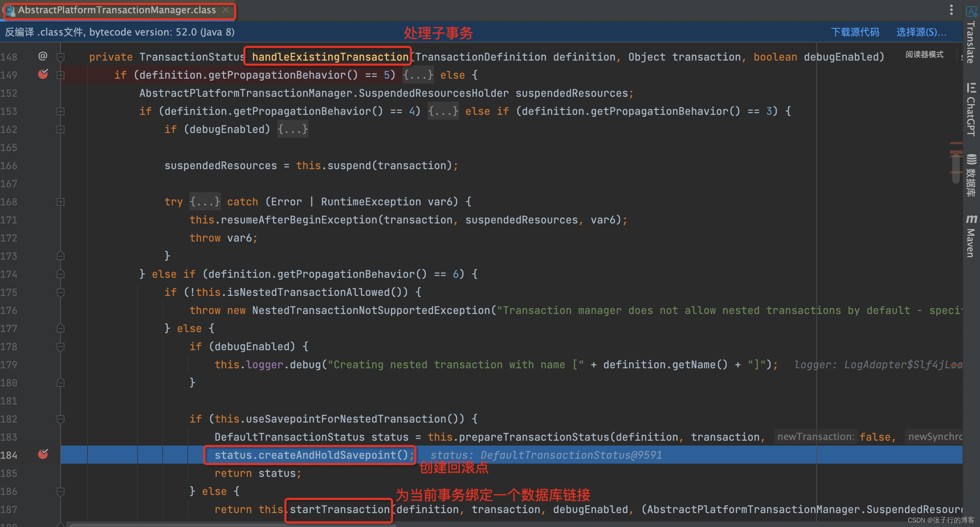
Task: Open the 数据库 database tool window
Action: click(x=971, y=175)
